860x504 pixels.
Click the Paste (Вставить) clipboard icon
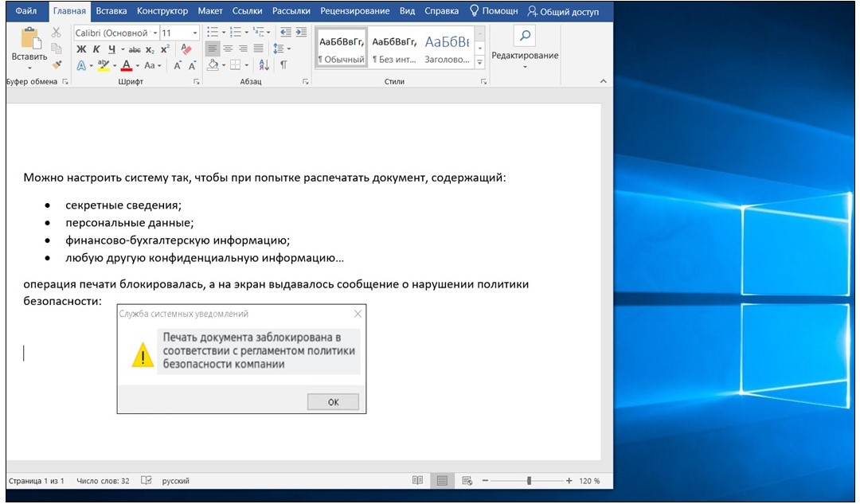click(29, 38)
